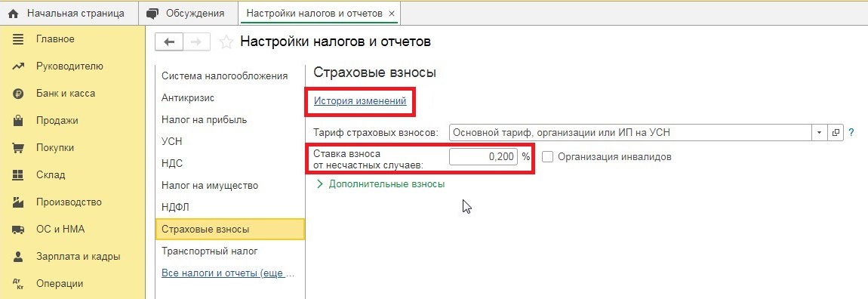Click the Руководителю chart icon
868x299 pixels.
click(18, 66)
